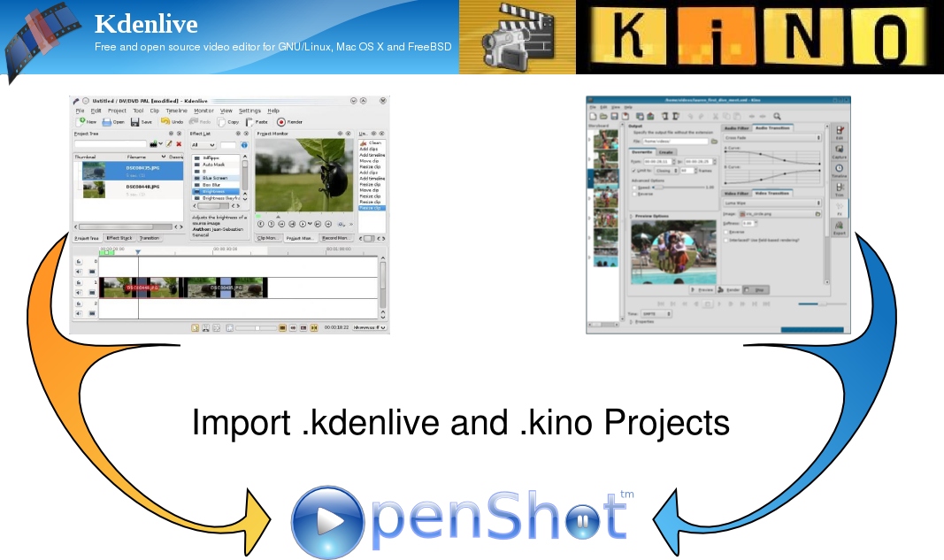Click the Render button in Kdenlive toolbar
Screen dimensions: 944x560
(x=288, y=122)
